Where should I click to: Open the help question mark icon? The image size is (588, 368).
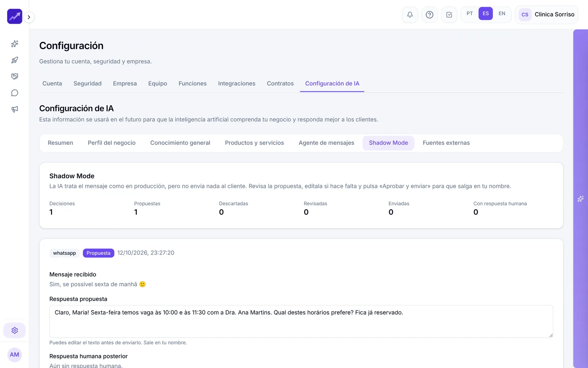pos(429,15)
